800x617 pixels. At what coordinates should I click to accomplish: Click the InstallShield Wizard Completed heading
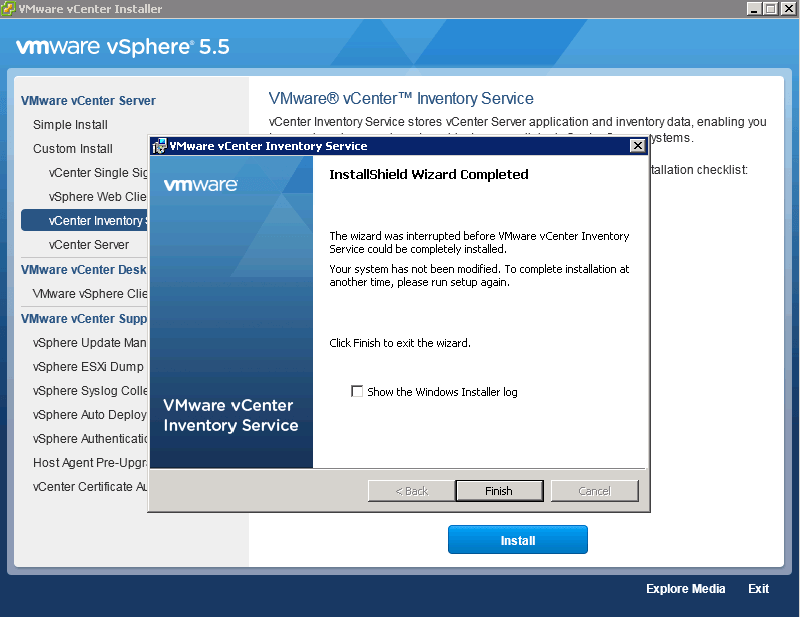(429, 175)
